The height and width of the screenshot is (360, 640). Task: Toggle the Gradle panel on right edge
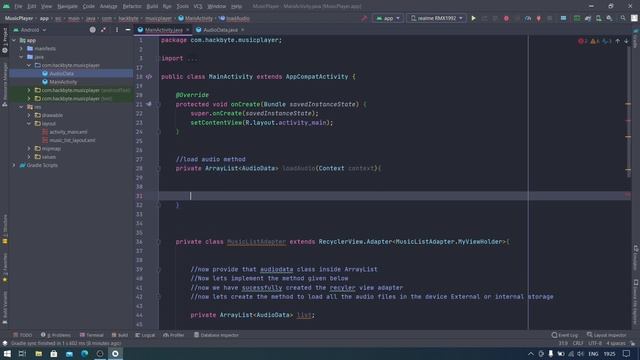pyautogui.click(x=636, y=38)
